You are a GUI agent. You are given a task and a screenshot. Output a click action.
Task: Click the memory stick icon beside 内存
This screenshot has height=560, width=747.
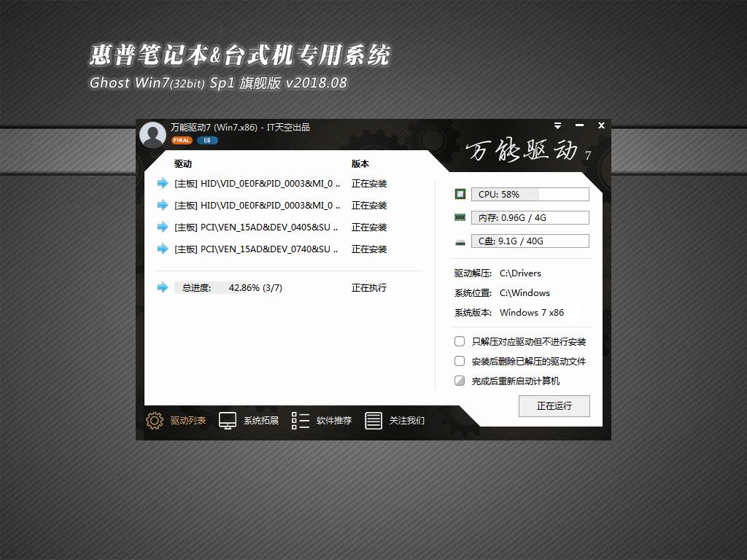[x=460, y=217]
